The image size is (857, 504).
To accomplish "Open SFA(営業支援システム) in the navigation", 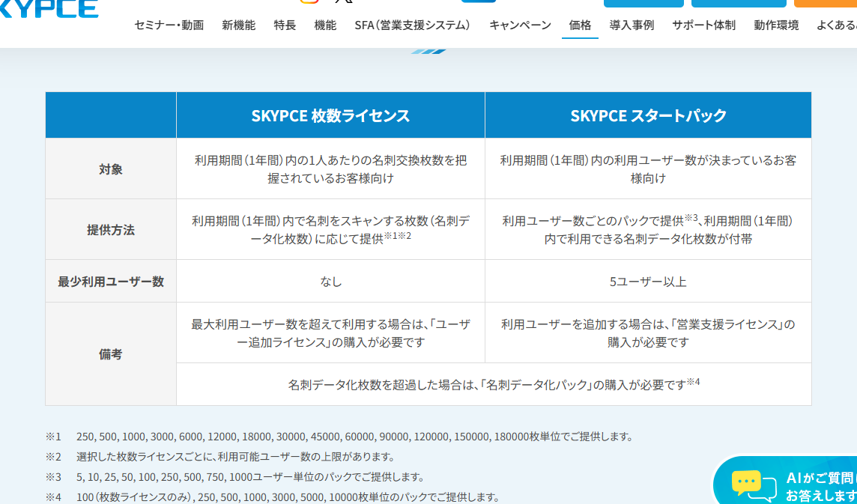I will pos(413,25).
